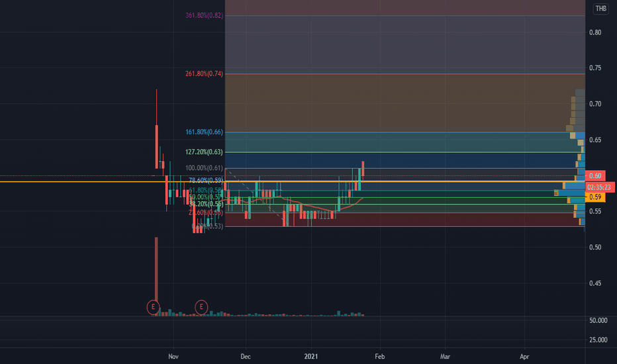Click the 0.50 price axis label
The image size is (617, 364).
tap(595, 247)
